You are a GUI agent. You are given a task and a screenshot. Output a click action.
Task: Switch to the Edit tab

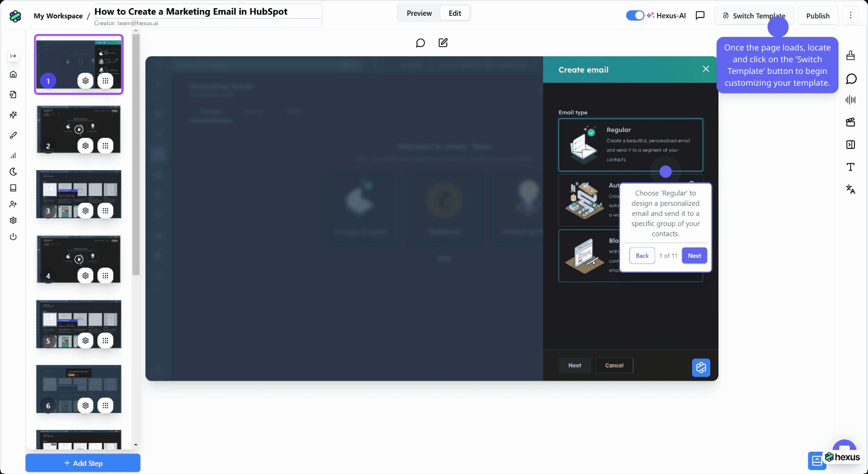[455, 13]
